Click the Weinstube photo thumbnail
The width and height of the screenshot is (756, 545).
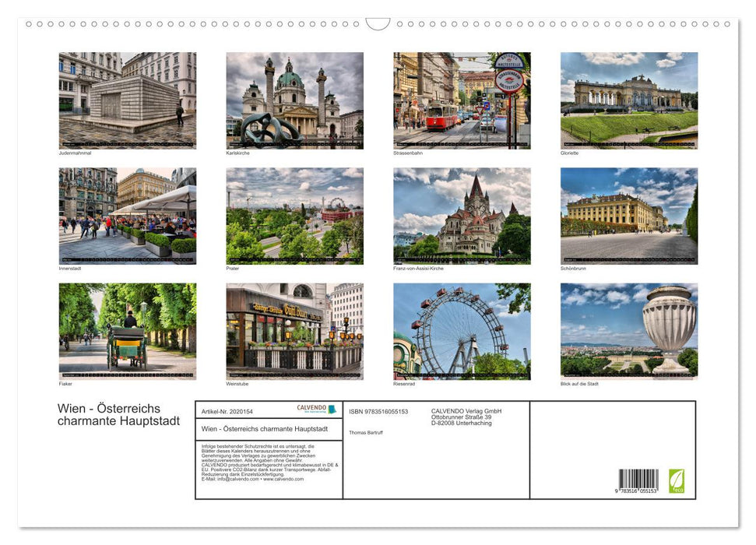coord(294,332)
